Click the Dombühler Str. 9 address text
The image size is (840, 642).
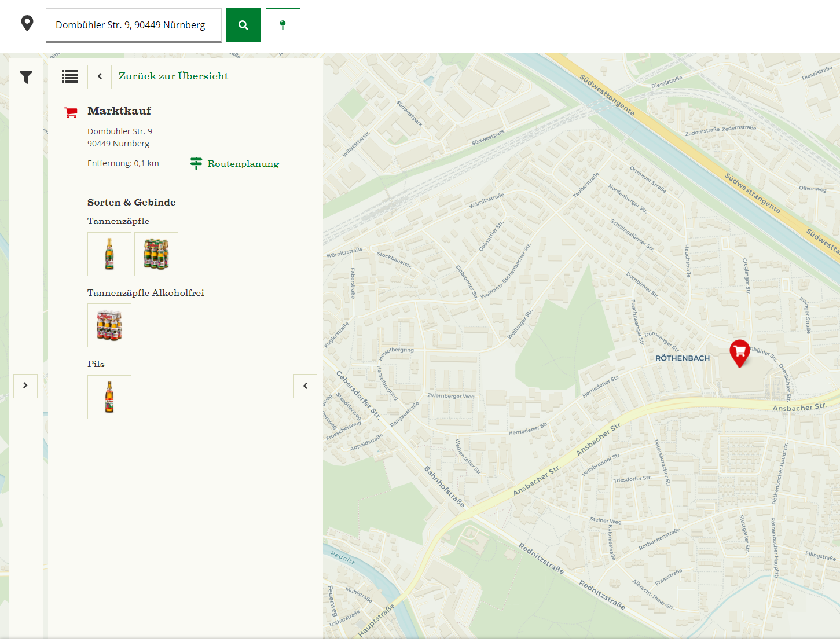120,131
